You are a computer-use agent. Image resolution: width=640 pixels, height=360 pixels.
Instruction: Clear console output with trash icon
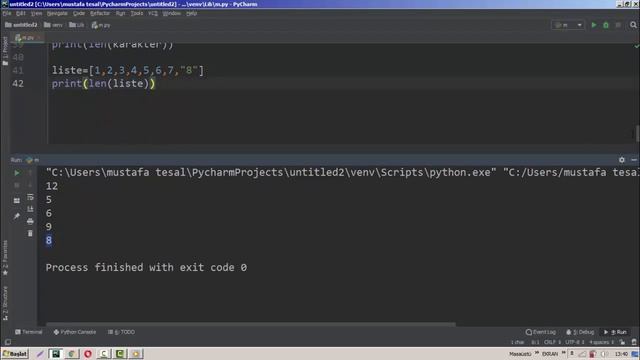(x=30, y=233)
